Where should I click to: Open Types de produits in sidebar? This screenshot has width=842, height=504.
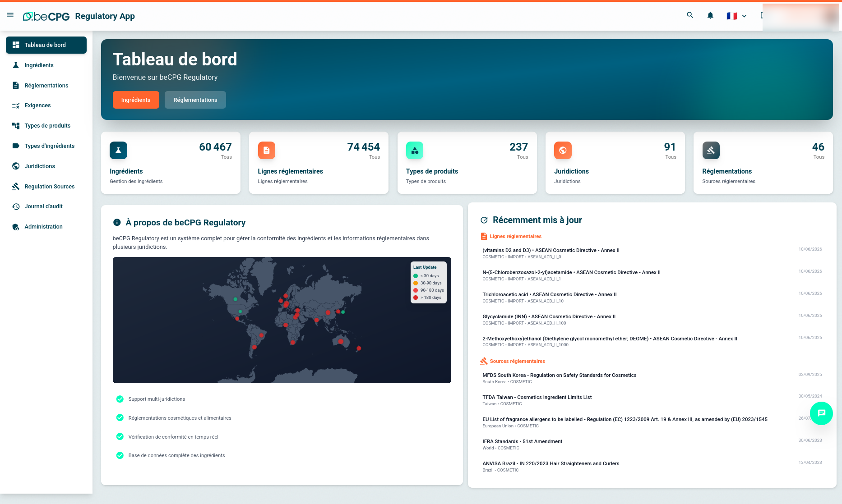[x=46, y=126]
